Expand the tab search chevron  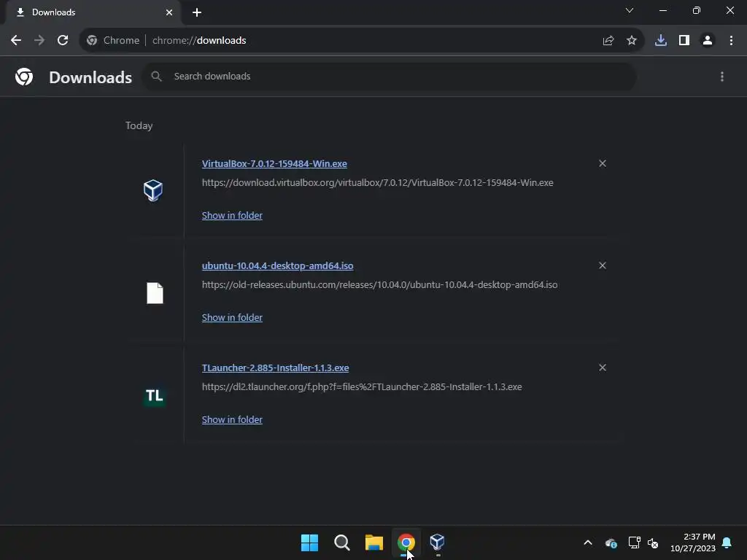click(630, 10)
